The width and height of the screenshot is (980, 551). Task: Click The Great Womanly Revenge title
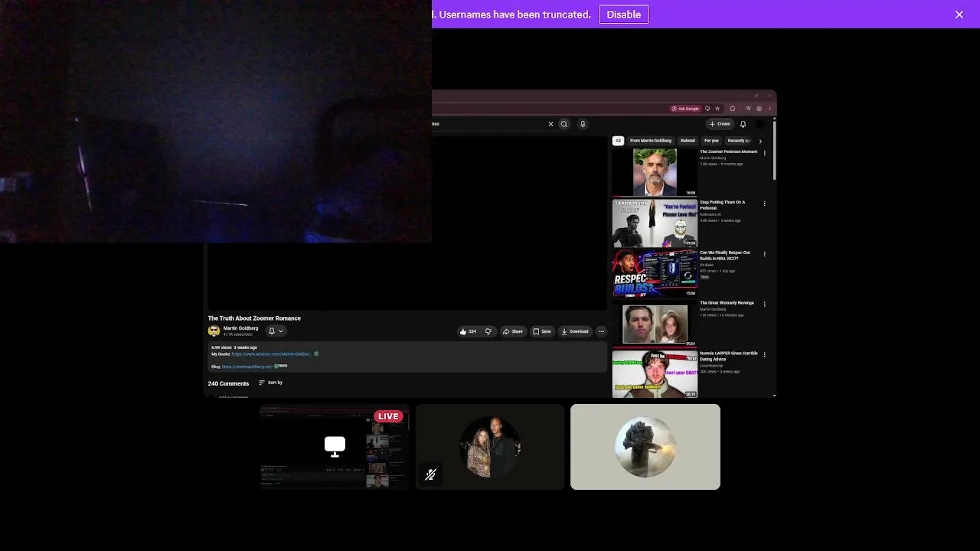click(727, 303)
